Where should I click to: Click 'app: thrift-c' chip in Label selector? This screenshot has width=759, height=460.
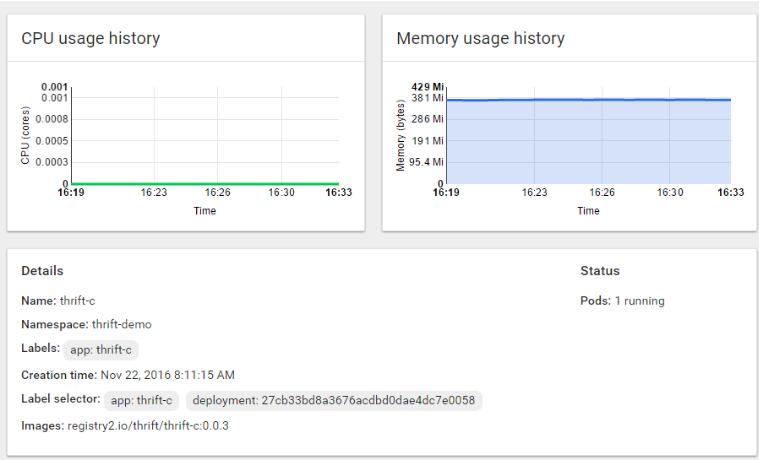(141, 401)
